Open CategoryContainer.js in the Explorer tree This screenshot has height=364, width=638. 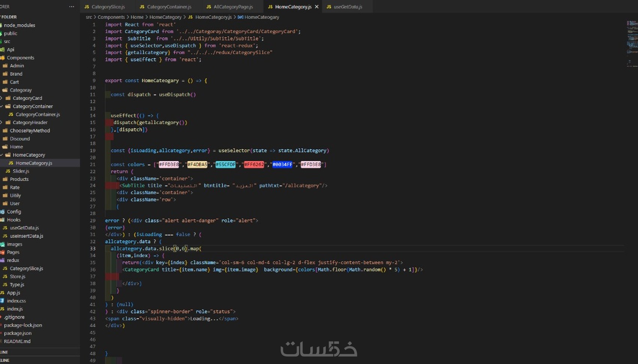pyautogui.click(x=38, y=114)
